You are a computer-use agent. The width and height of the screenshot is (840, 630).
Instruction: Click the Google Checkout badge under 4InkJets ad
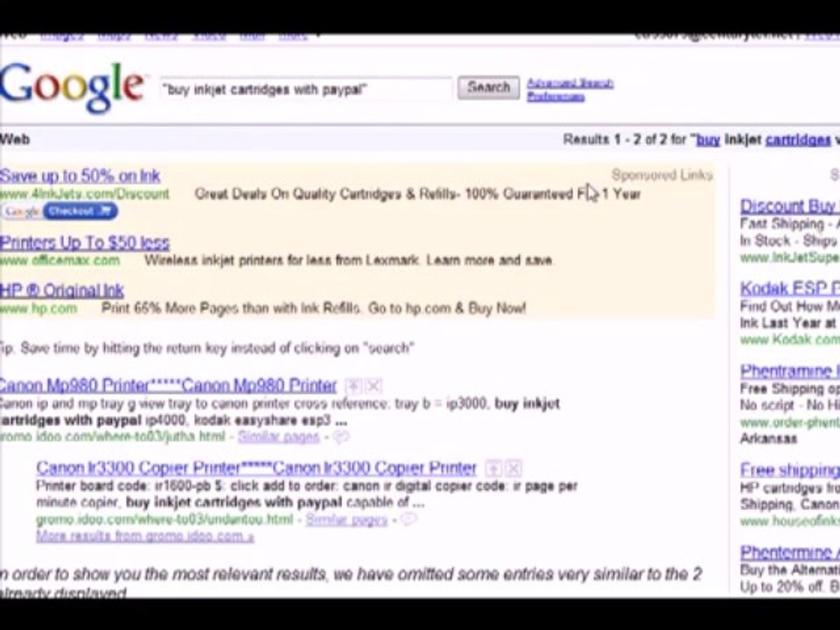click(59, 211)
